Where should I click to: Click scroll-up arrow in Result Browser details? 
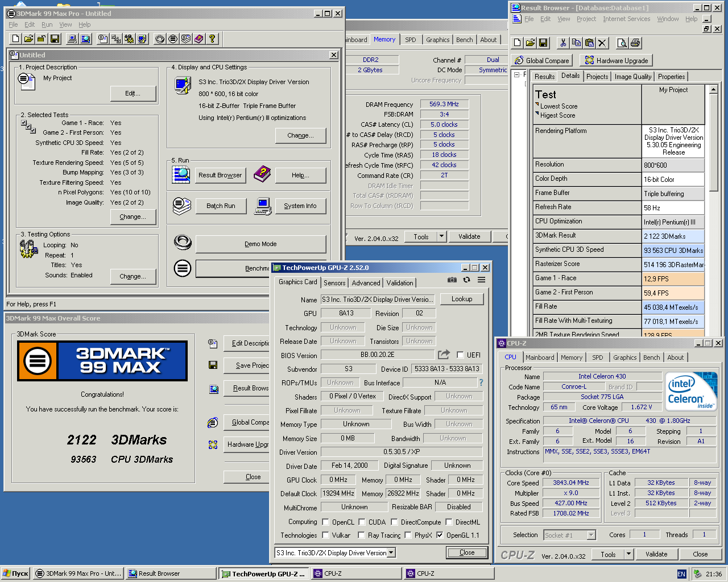(713, 89)
